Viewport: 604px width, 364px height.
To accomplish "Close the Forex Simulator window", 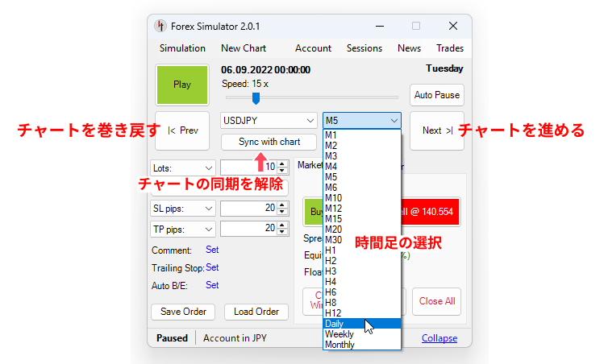I will tap(453, 26).
